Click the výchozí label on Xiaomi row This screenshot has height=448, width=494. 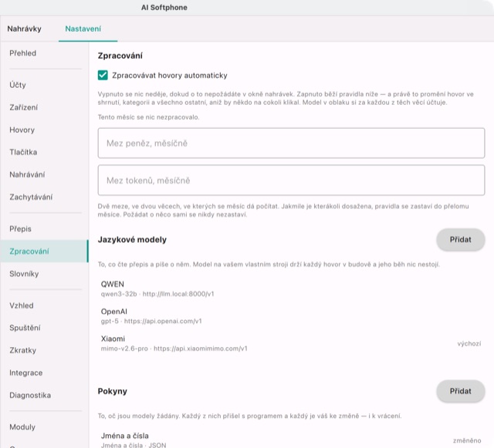(469, 343)
